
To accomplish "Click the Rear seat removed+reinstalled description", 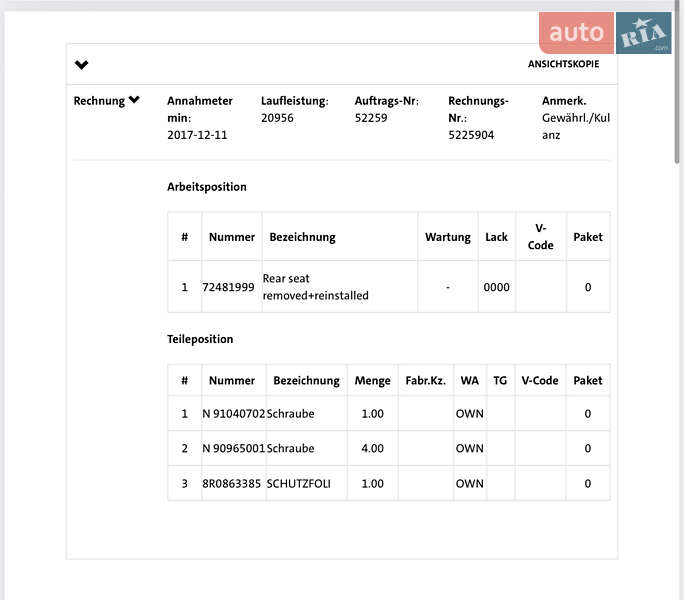I will (315, 287).
